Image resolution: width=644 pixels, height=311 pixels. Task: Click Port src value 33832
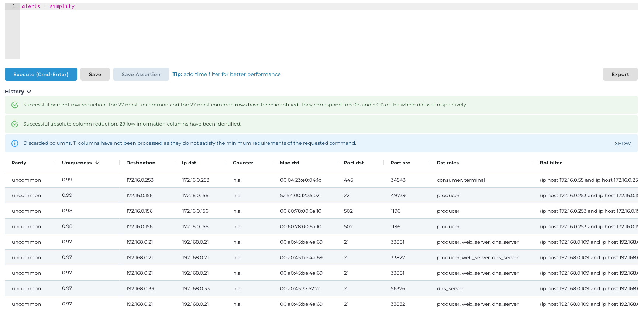pyautogui.click(x=398, y=304)
